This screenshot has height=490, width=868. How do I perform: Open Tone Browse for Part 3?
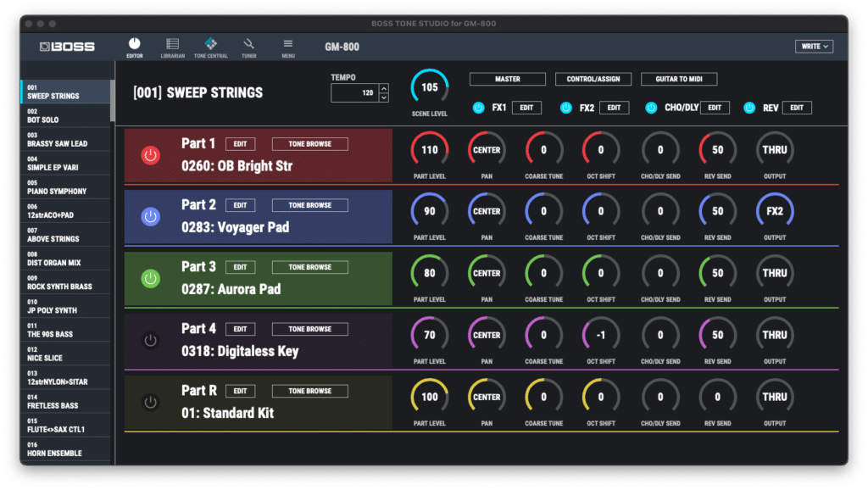point(310,267)
